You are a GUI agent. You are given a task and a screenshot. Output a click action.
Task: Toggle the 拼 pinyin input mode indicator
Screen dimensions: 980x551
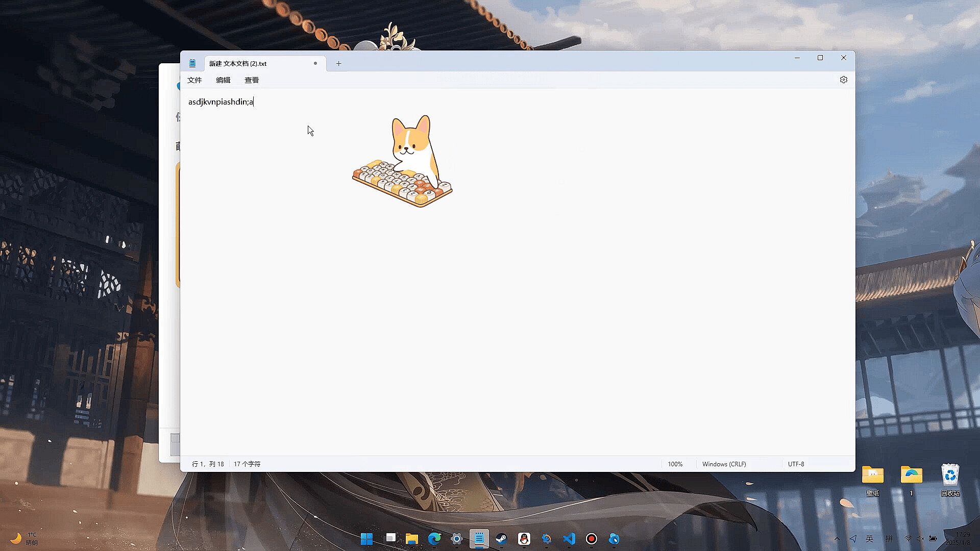pyautogui.click(x=889, y=539)
